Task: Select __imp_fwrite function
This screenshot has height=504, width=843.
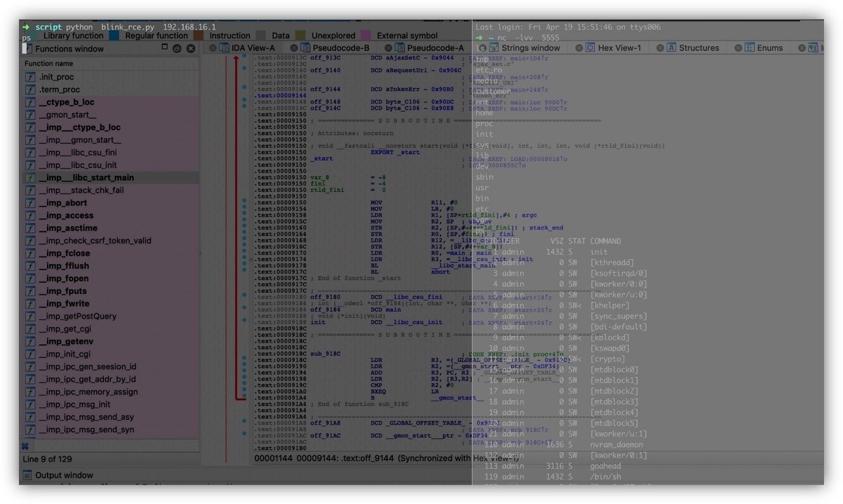Action: pos(110,303)
